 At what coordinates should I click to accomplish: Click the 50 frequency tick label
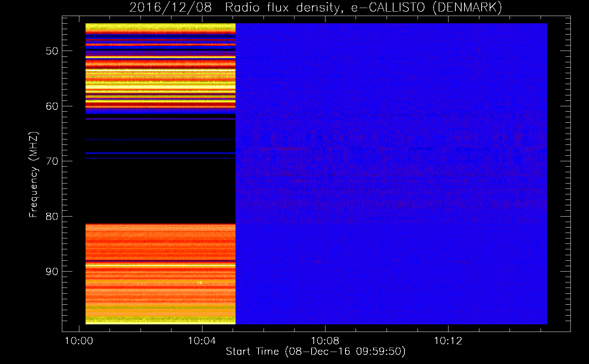click(x=52, y=51)
